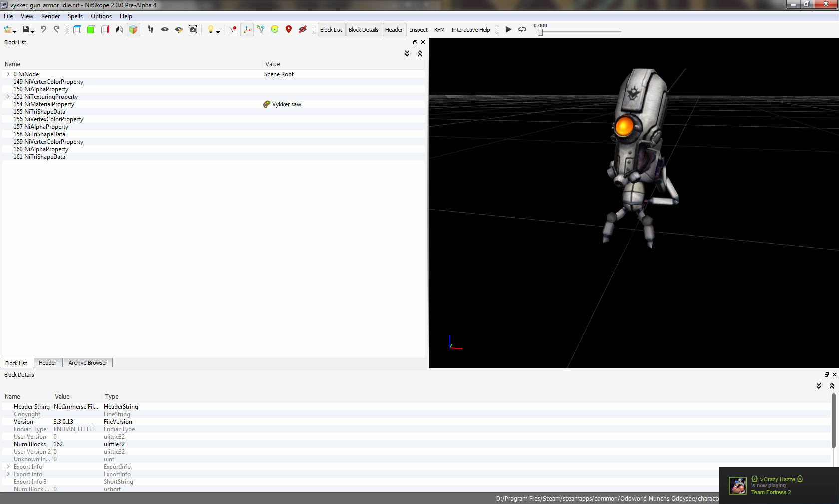The width and height of the screenshot is (839, 504).
Task: Open the Spells menu
Action: click(x=75, y=16)
